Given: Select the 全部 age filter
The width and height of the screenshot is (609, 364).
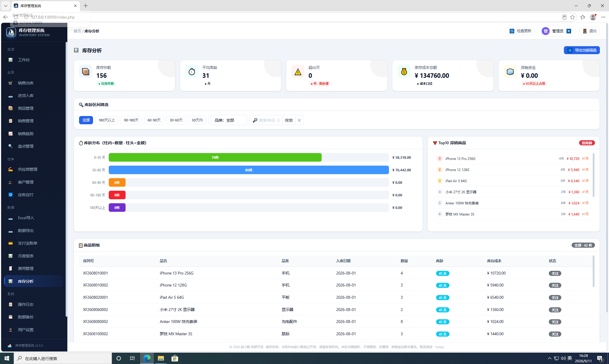Looking at the screenshot, I should coord(86,120).
